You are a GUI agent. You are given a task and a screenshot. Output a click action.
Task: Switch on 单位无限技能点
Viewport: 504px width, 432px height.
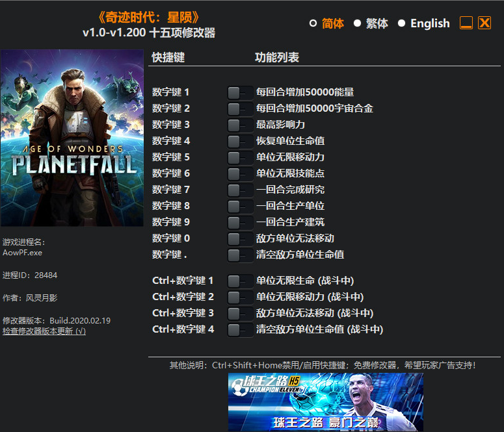tap(240, 174)
